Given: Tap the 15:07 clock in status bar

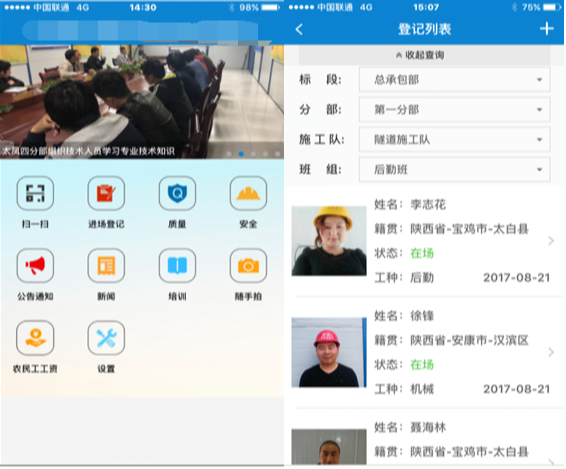Looking at the screenshot, I should [426, 7].
